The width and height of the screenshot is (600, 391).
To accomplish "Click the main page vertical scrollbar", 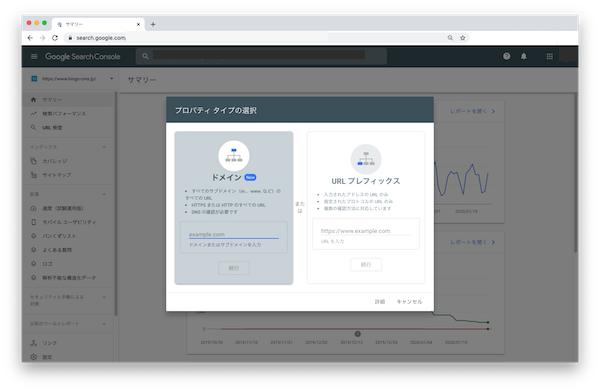I will 575,172.
